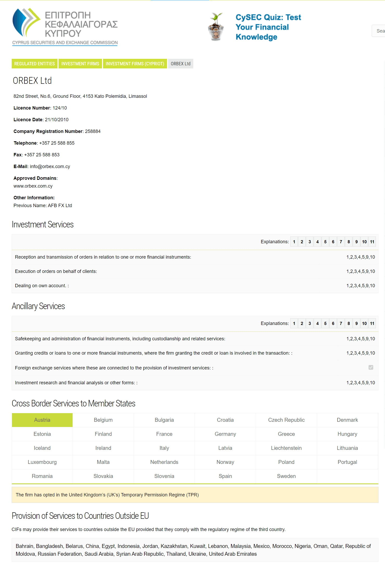385x588 pixels.
Task: Open explanation 4 in Ancillary Services
Action: coord(318,323)
